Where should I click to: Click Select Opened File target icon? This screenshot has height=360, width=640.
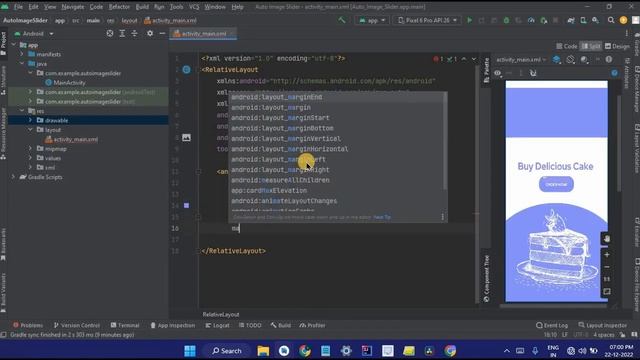coord(110,33)
